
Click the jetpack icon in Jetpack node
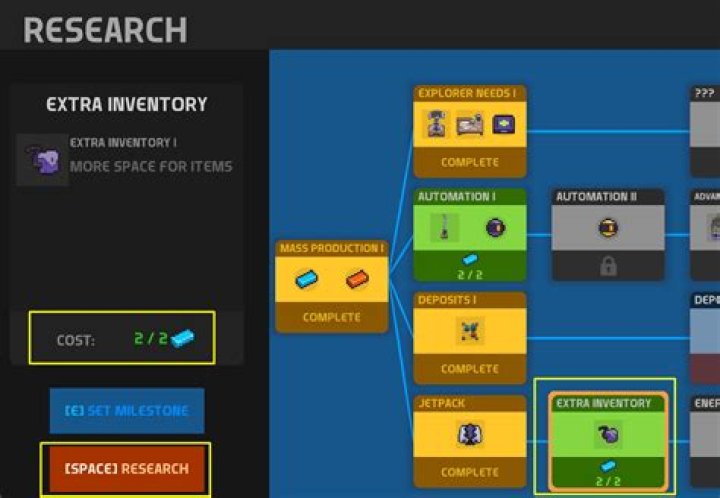470,434
